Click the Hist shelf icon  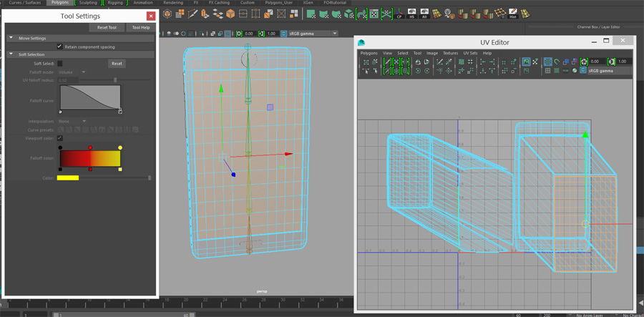[x=512, y=14]
